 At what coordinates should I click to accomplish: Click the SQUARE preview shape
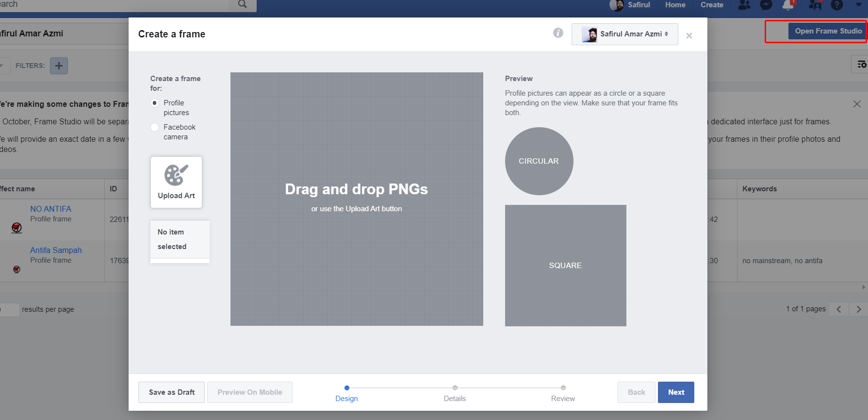[x=566, y=266]
